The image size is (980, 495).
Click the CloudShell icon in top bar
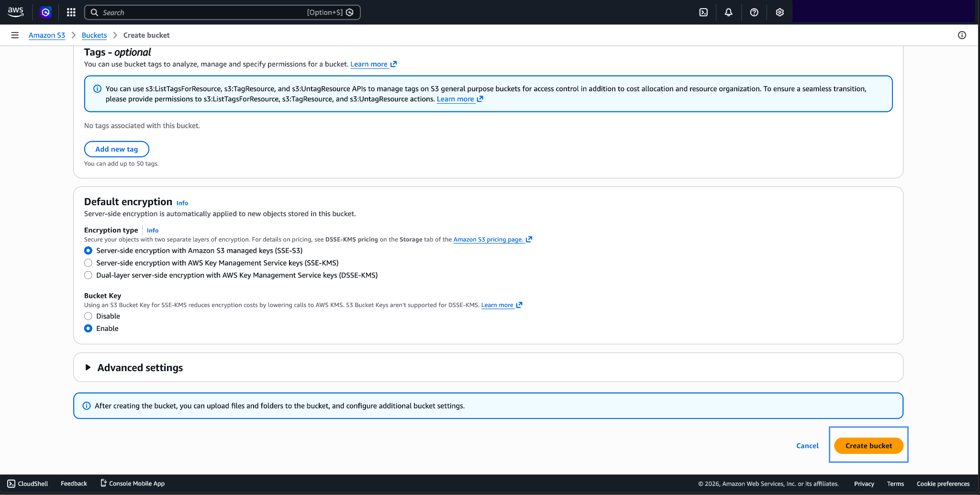point(703,12)
